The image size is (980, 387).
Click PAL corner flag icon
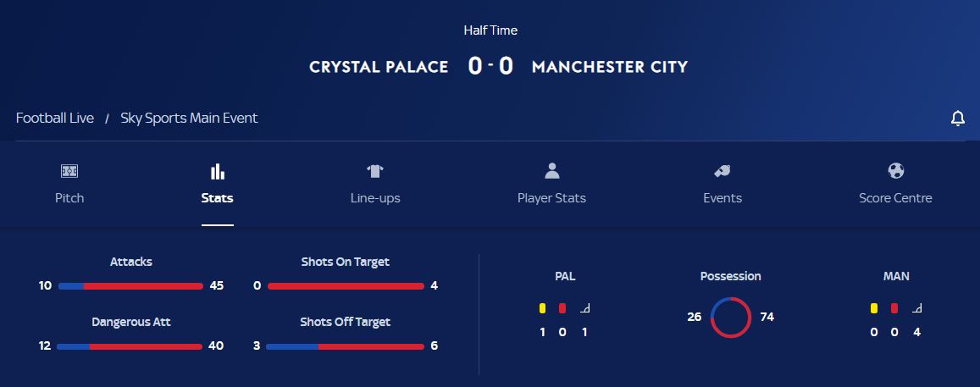(584, 308)
